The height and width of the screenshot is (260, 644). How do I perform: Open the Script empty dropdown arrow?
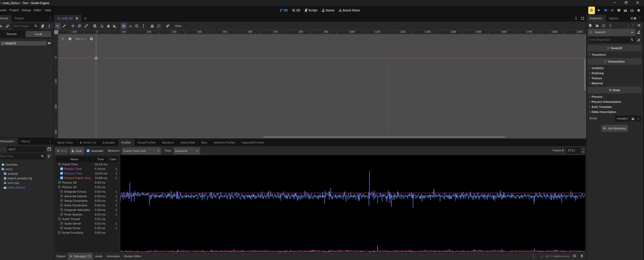coord(638,119)
